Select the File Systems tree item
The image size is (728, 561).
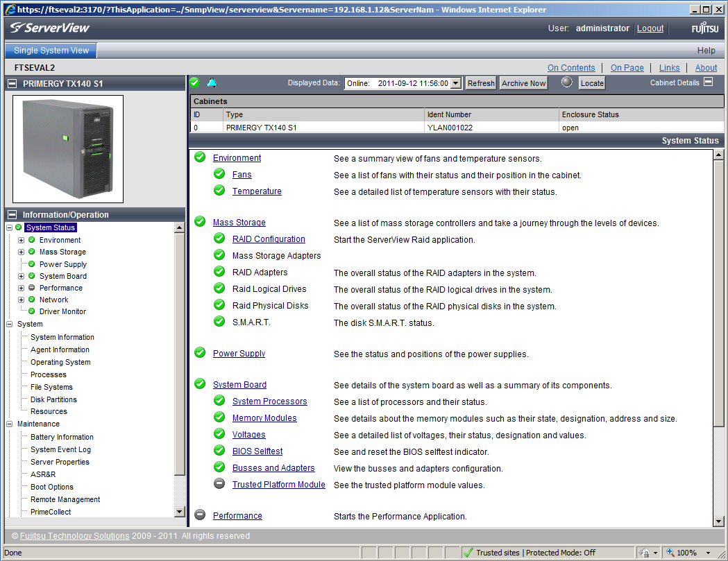(x=51, y=387)
